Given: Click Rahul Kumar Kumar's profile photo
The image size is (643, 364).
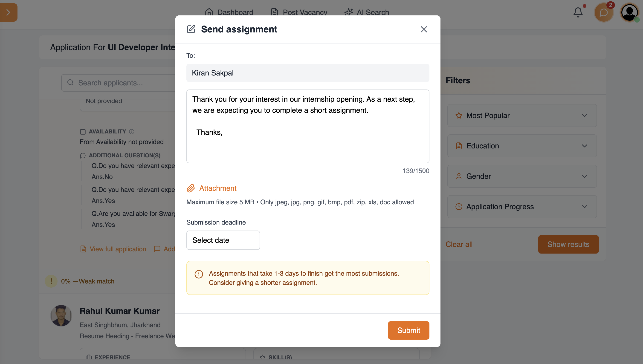Looking at the screenshot, I should tap(61, 315).
